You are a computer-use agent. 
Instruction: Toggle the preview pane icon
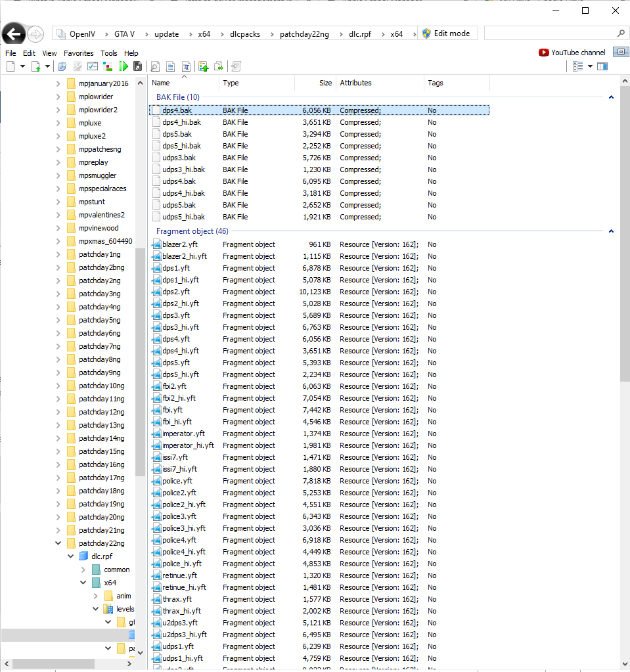click(602, 66)
